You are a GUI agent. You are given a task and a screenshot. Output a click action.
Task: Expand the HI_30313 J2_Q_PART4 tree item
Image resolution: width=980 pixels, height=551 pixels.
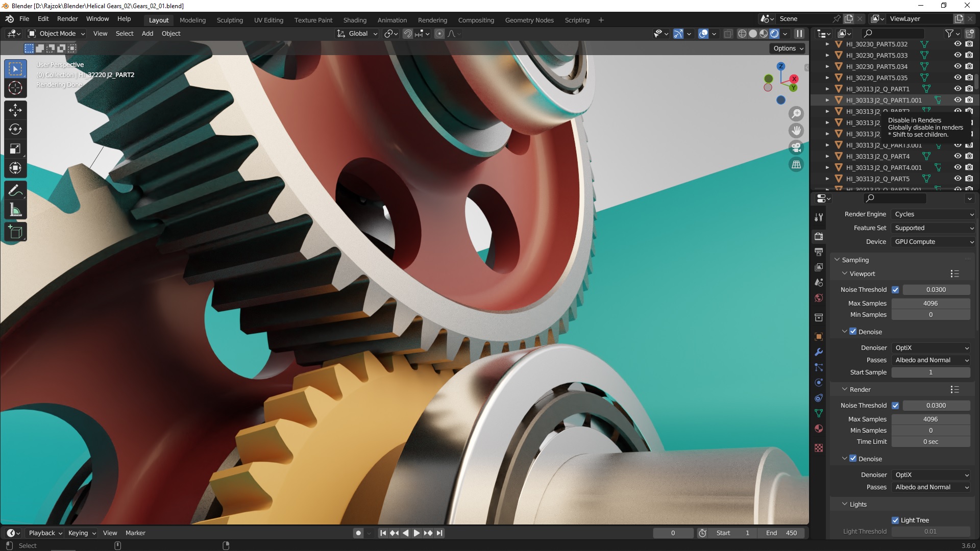[x=827, y=157]
